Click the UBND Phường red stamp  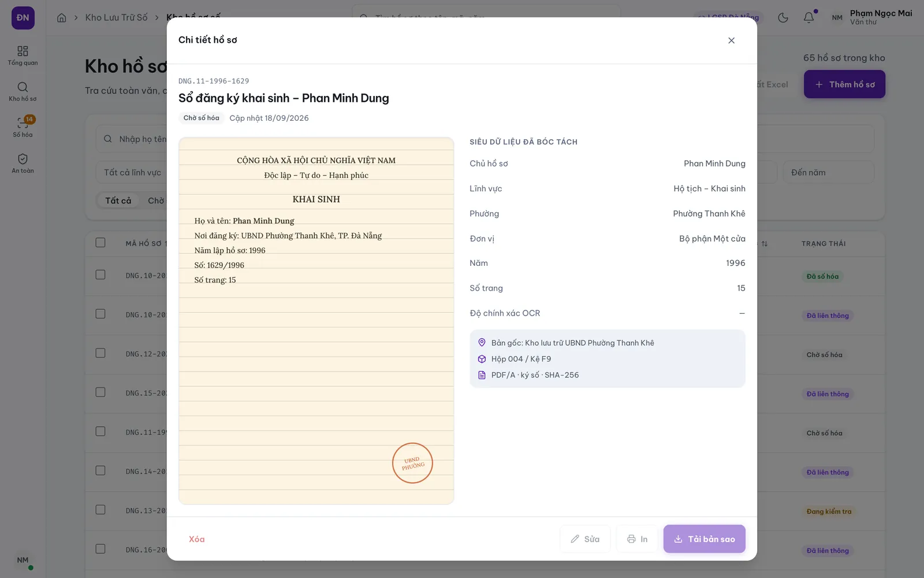[412, 463]
